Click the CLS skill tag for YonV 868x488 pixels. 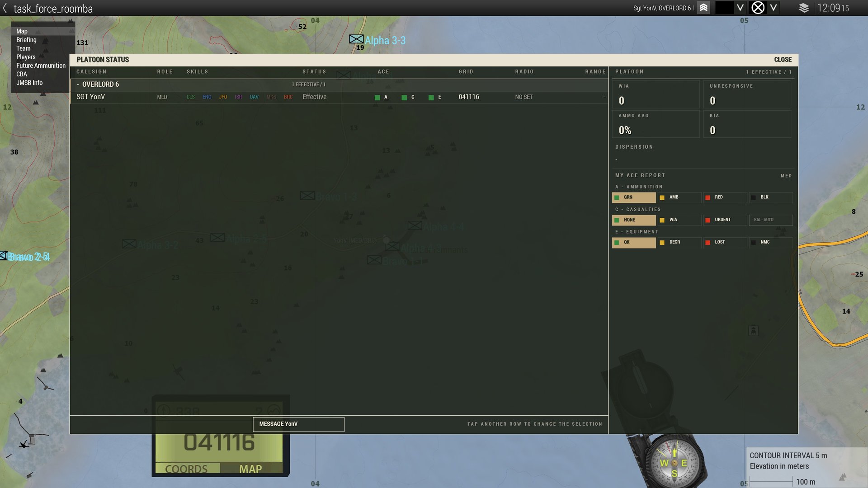(x=190, y=97)
